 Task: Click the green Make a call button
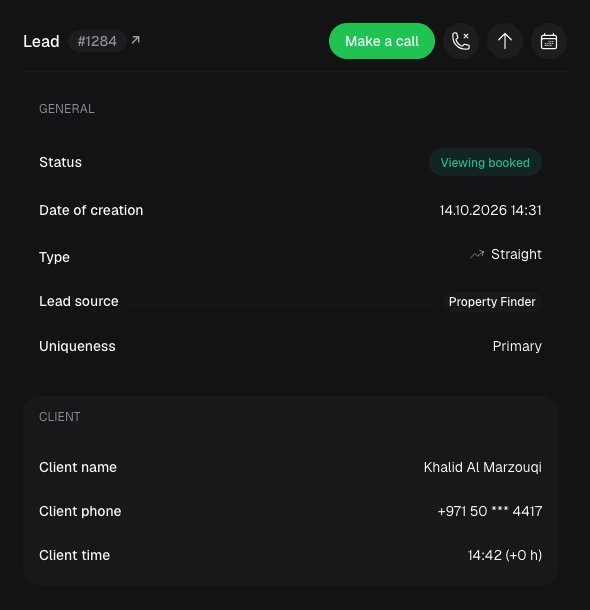click(x=382, y=41)
